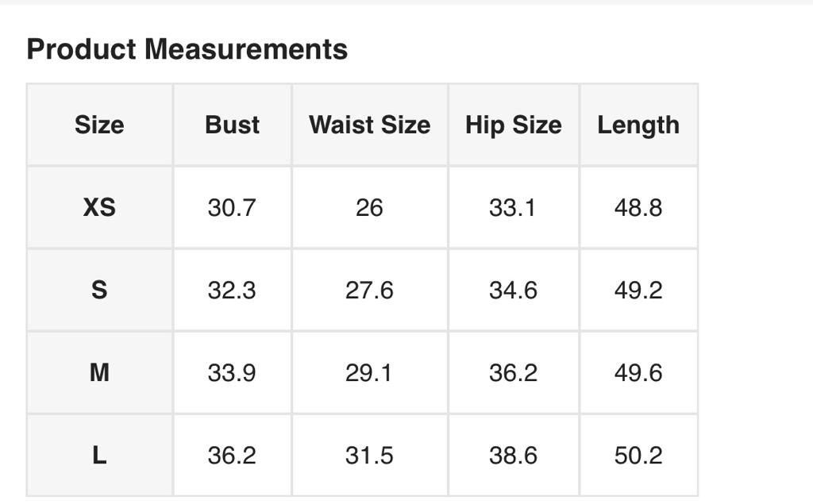Click the Hip Size column header
The height and width of the screenshot is (504, 813).
click(x=513, y=125)
